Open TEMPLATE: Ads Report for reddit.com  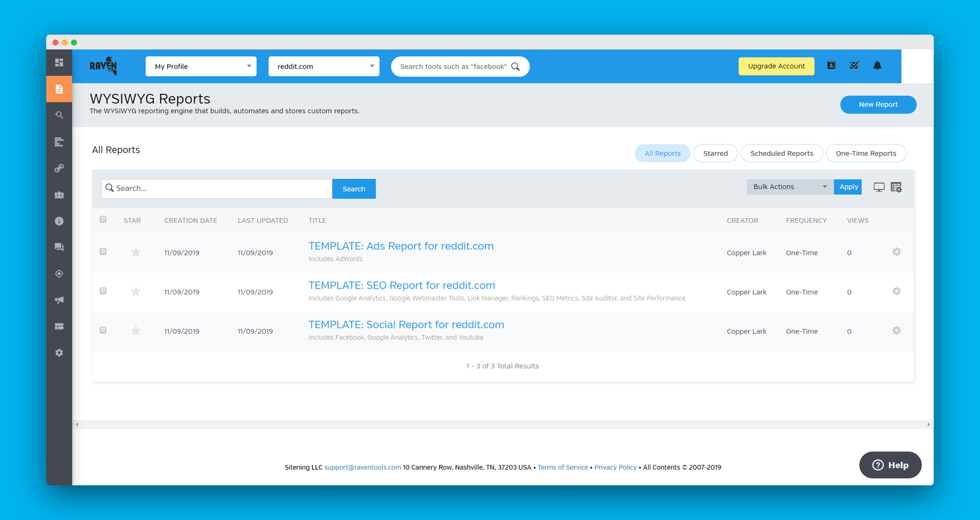401,246
